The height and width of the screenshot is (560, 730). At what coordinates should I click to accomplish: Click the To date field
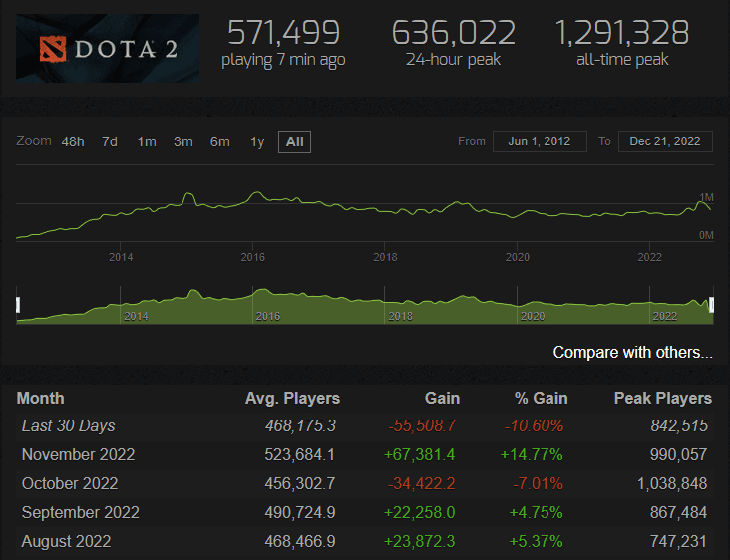(665, 141)
